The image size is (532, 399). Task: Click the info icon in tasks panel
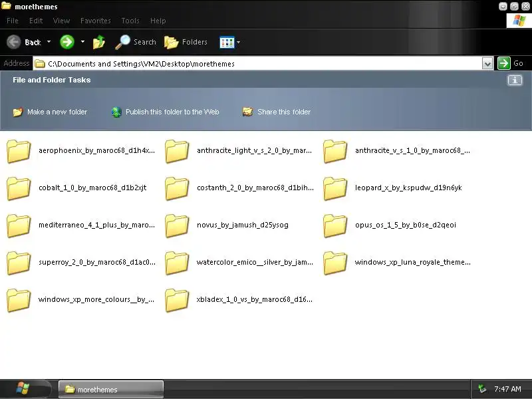coord(515,80)
